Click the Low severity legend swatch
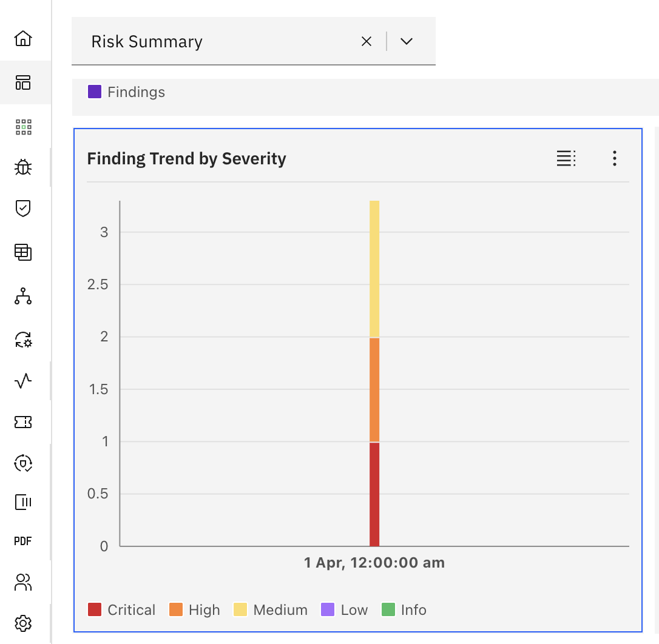The image size is (659, 644). coord(328,610)
